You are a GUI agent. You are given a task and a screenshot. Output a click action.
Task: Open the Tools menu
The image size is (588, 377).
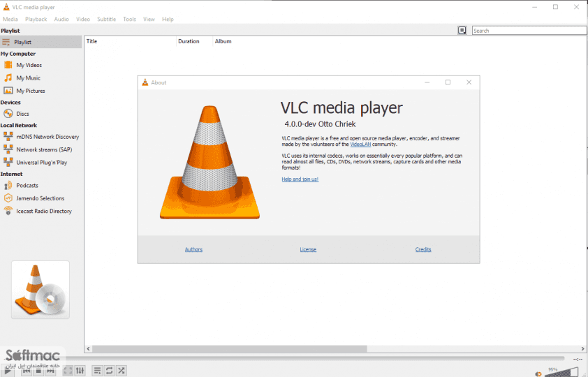129,19
